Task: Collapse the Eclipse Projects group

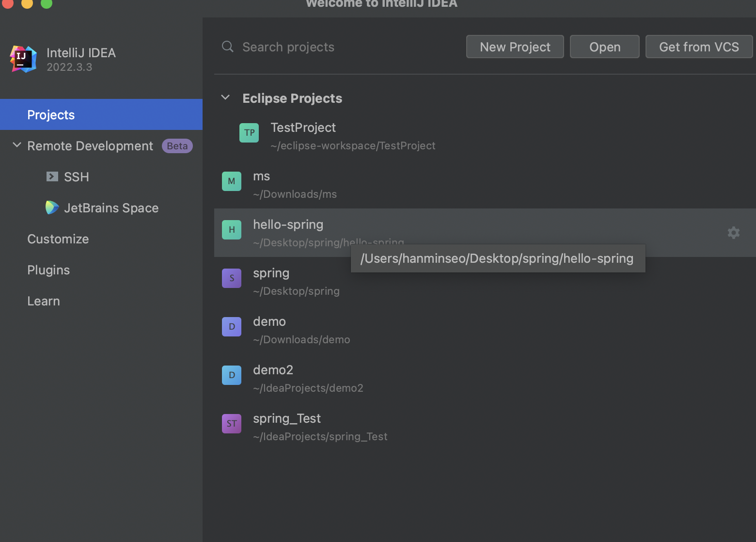Action: [x=225, y=97]
